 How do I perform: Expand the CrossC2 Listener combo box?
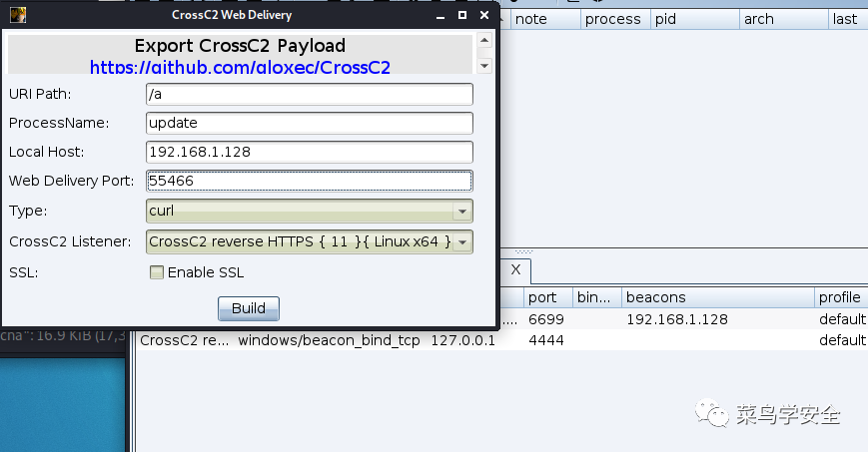pyautogui.click(x=310, y=241)
